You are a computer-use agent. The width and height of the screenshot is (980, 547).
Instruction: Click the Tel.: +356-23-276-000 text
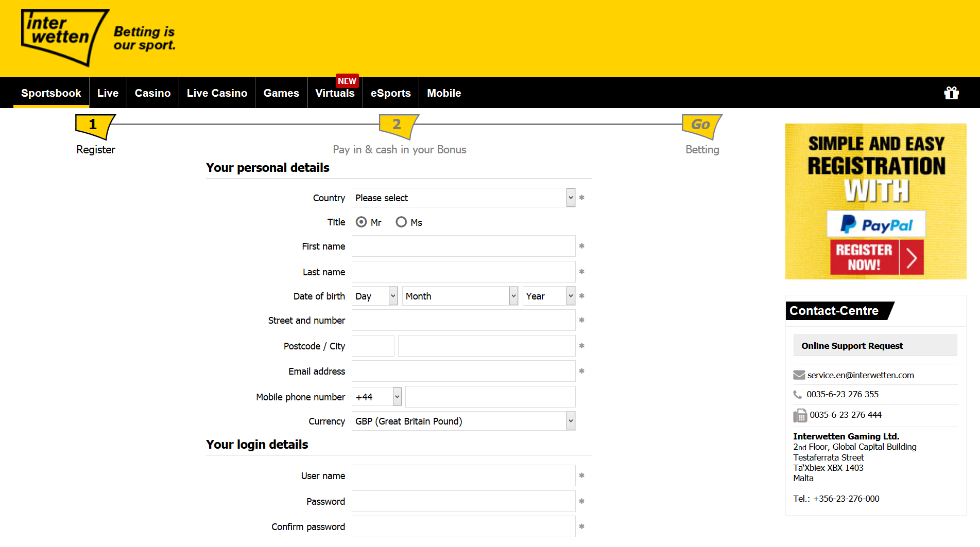836,499
